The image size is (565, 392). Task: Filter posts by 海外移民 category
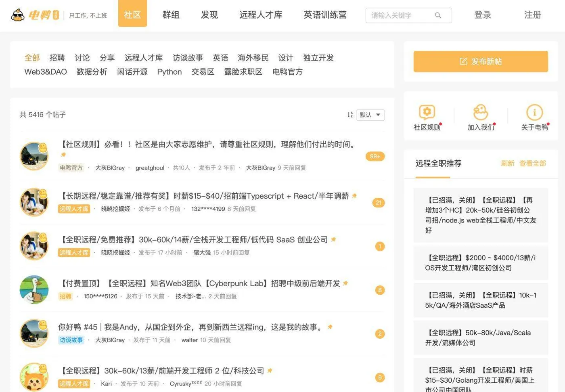click(253, 58)
